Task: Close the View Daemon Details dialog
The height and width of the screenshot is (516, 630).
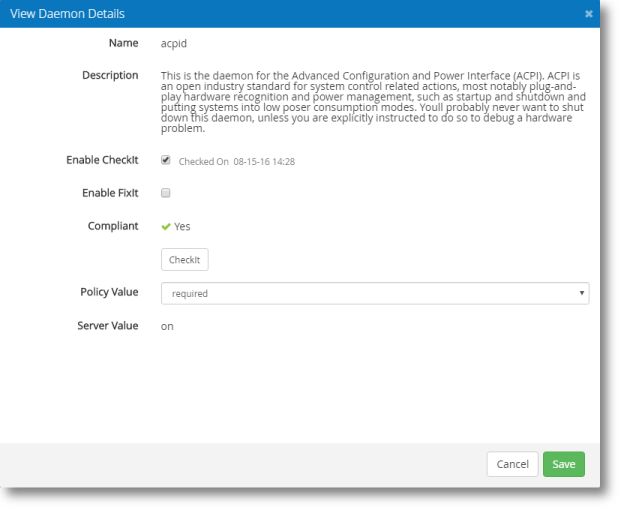Action: pos(589,14)
